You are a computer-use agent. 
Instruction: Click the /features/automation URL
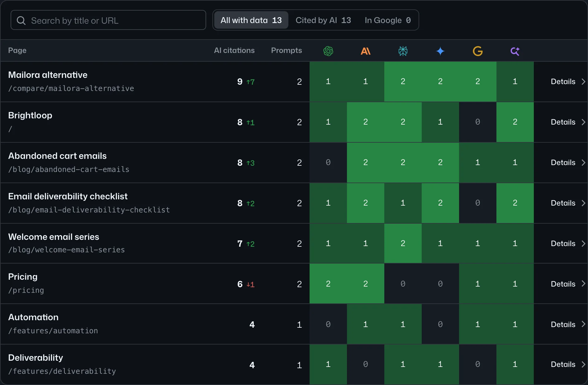pyautogui.click(x=53, y=331)
